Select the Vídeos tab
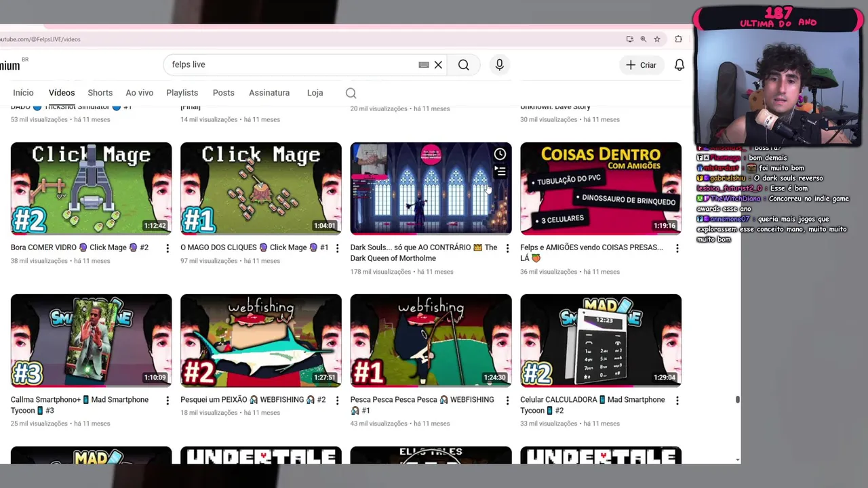Screen dimensions: 868x488 tap(62, 93)
